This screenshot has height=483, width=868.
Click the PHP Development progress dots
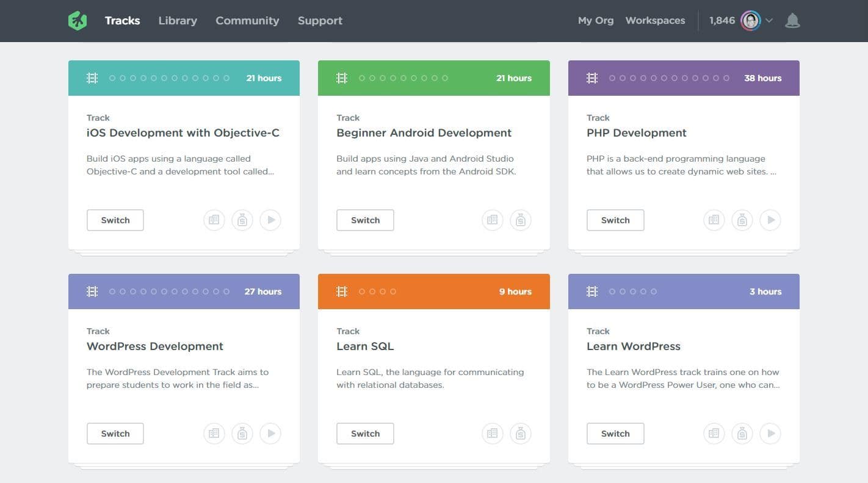(669, 78)
